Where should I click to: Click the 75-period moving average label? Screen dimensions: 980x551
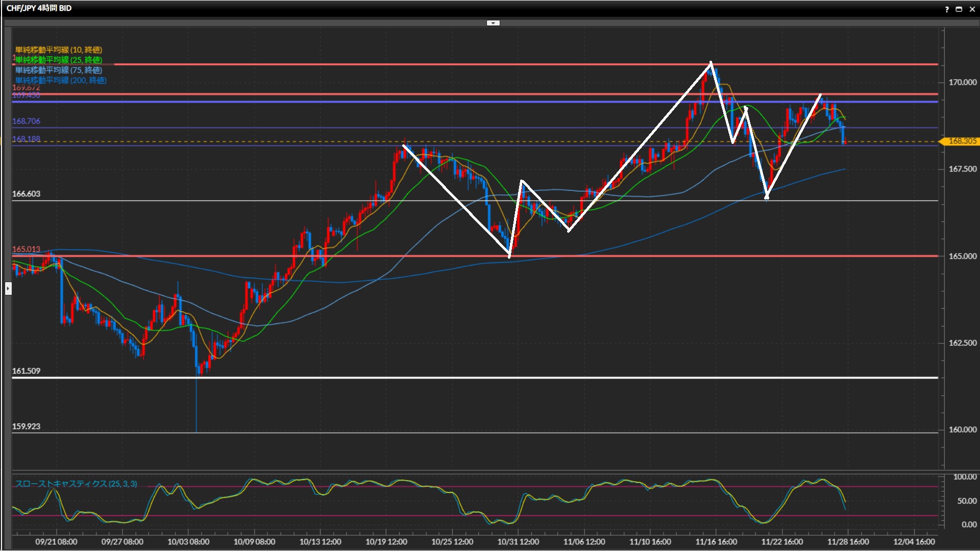(59, 70)
